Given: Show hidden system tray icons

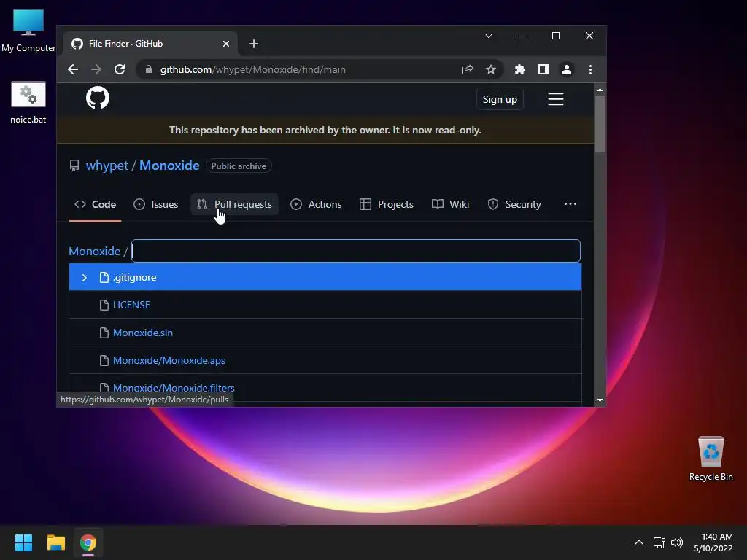Looking at the screenshot, I should tap(639, 542).
